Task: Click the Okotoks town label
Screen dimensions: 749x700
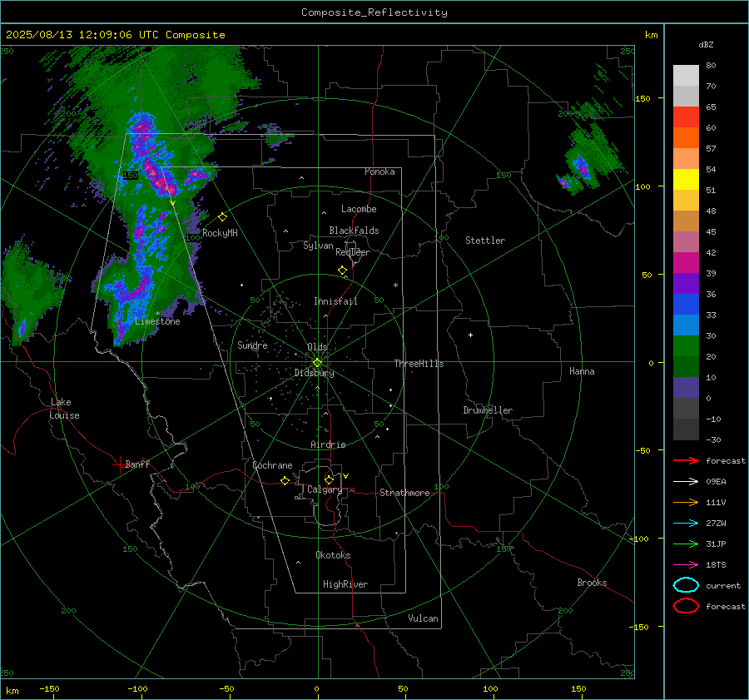Action: (333, 555)
